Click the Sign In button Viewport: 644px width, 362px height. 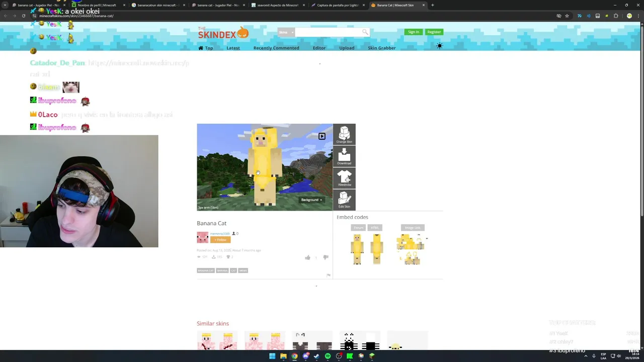click(414, 32)
